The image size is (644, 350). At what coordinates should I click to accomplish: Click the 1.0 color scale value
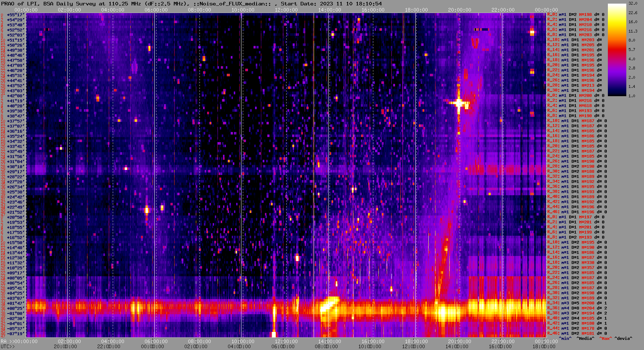(x=632, y=96)
